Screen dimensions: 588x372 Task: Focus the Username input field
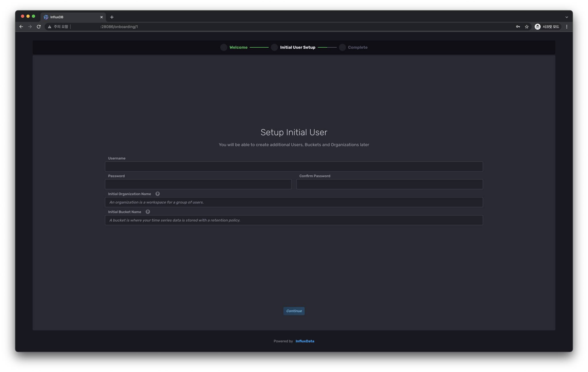click(294, 166)
